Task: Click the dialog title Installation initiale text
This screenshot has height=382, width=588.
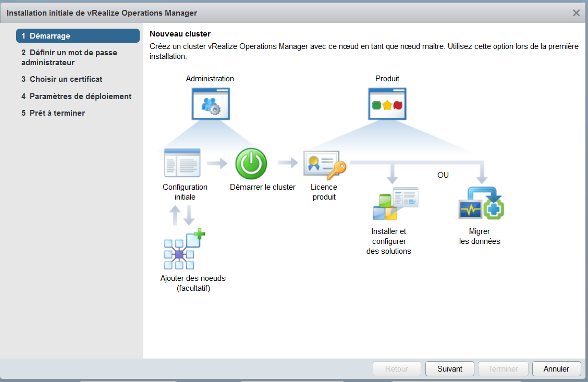Action: (x=102, y=13)
